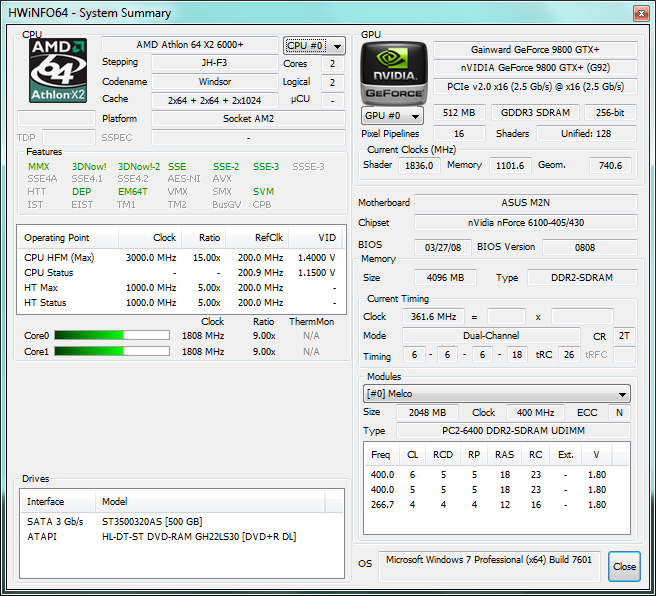
Task: Click the Dual-Channel mode field
Action: [x=491, y=335]
